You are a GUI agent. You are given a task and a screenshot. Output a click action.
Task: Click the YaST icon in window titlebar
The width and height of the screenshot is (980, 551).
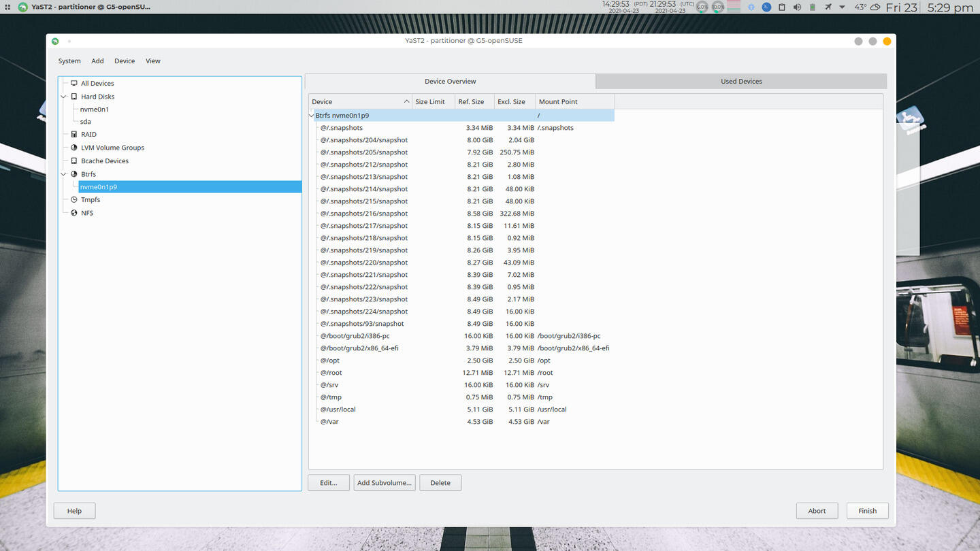(x=55, y=41)
